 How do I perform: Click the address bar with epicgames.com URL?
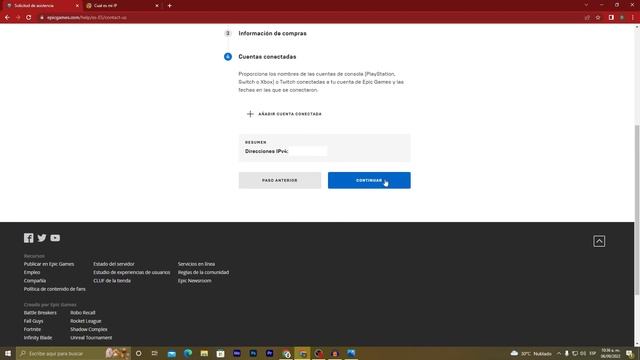tap(310, 18)
